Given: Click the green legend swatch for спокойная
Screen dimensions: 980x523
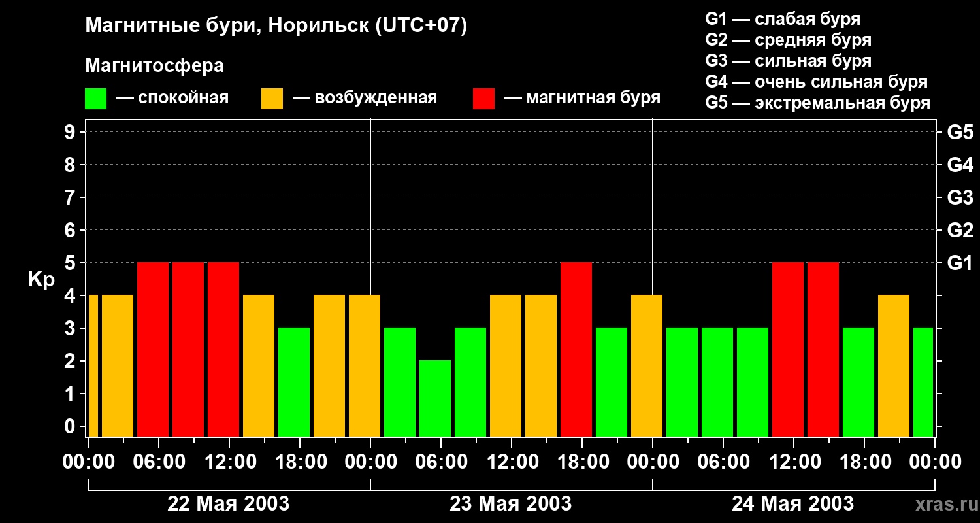Looking at the screenshot, I should [95, 99].
